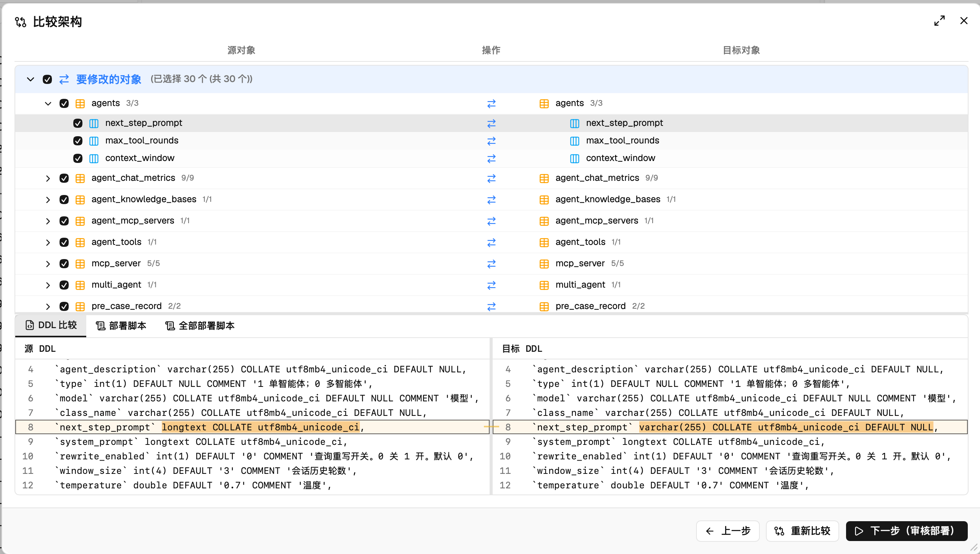The height and width of the screenshot is (554, 980).
Task: Click the operation arrows for agent_tools row
Action: 491,242
